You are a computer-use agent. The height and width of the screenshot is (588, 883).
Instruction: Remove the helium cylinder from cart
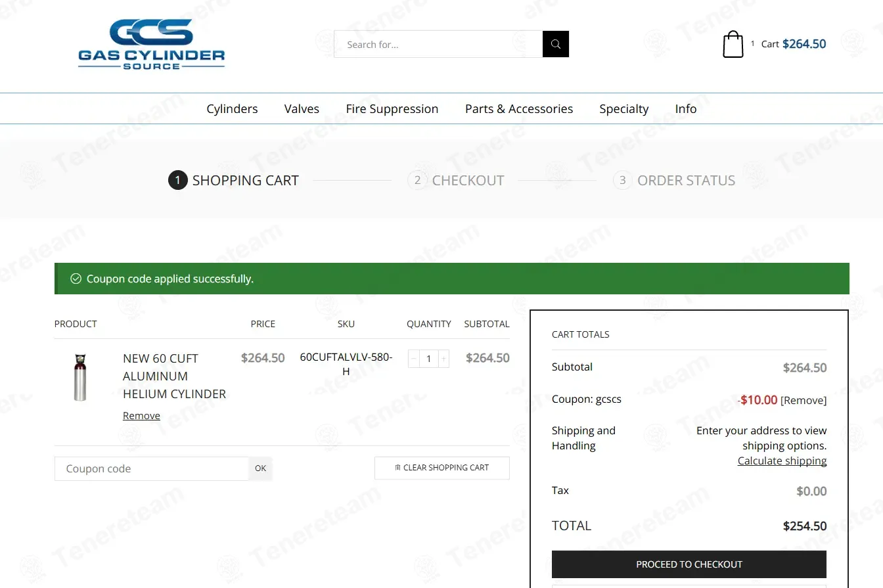coord(141,416)
